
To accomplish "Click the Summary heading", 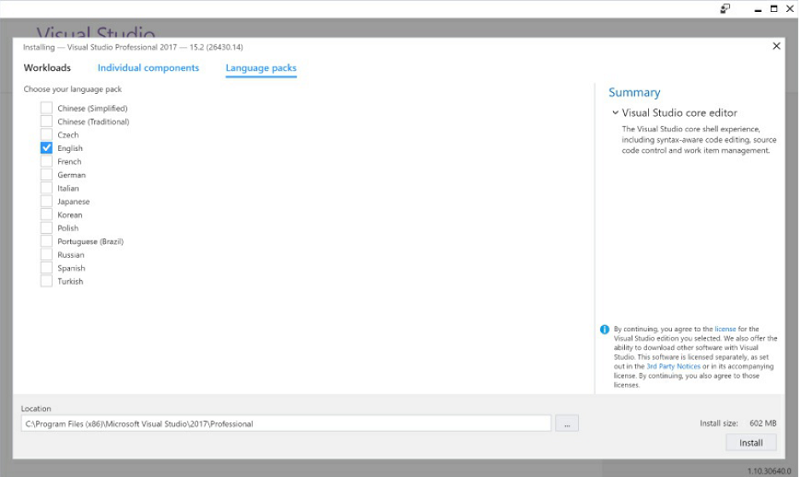I will pyautogui.click(x=634, y=92).
